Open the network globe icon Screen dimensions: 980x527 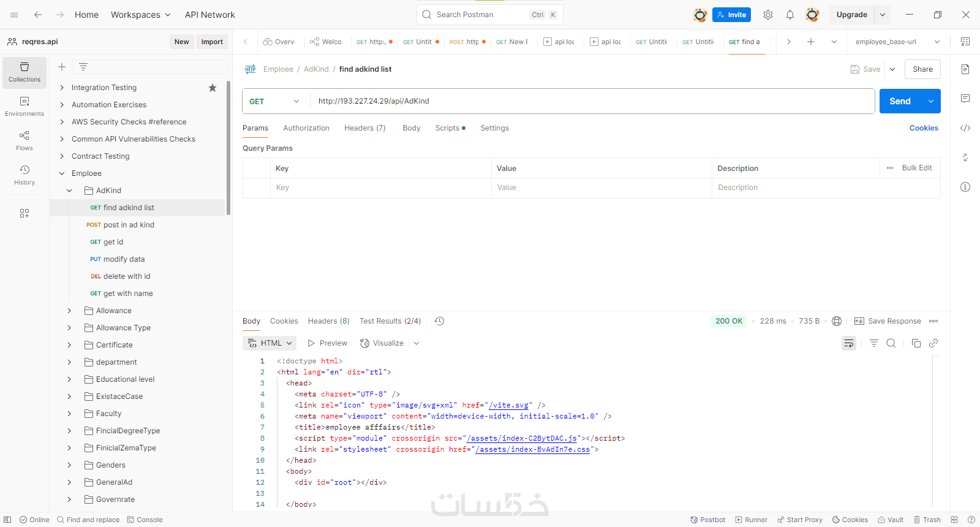click(x=837, y=321)
